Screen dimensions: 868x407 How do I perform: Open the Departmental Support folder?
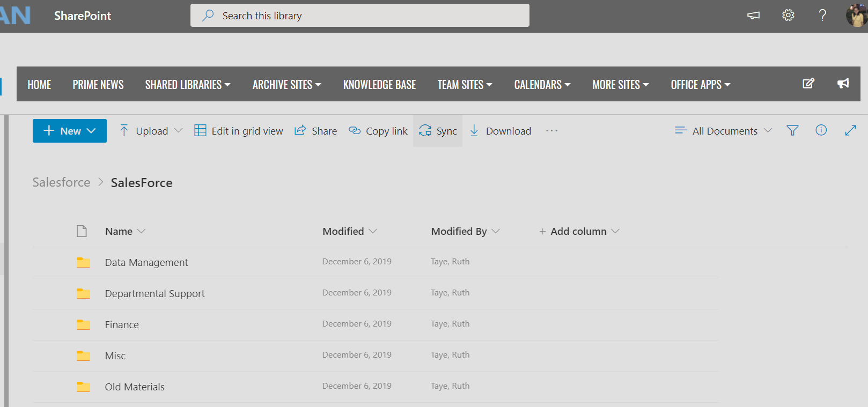155,293
